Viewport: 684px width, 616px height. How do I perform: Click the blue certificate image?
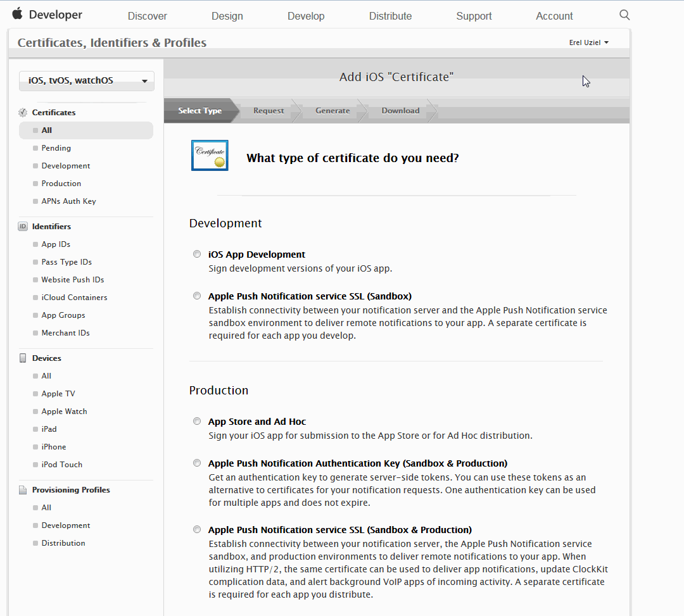pos(210,155)
